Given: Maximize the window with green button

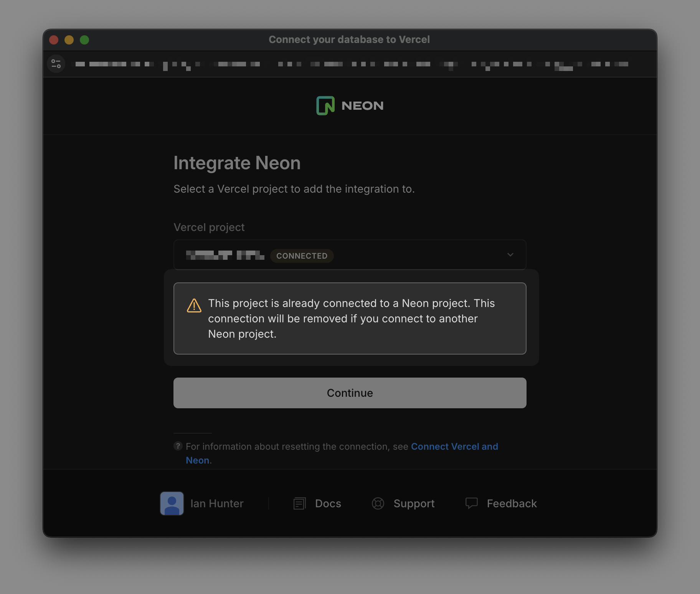Looking at the screenshot, I should pos(84,40).
